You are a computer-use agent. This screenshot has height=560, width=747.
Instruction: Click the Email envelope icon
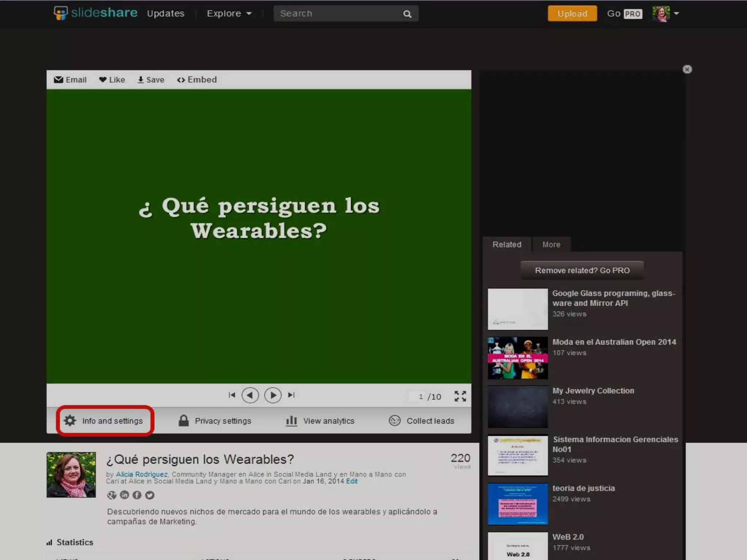58,80
